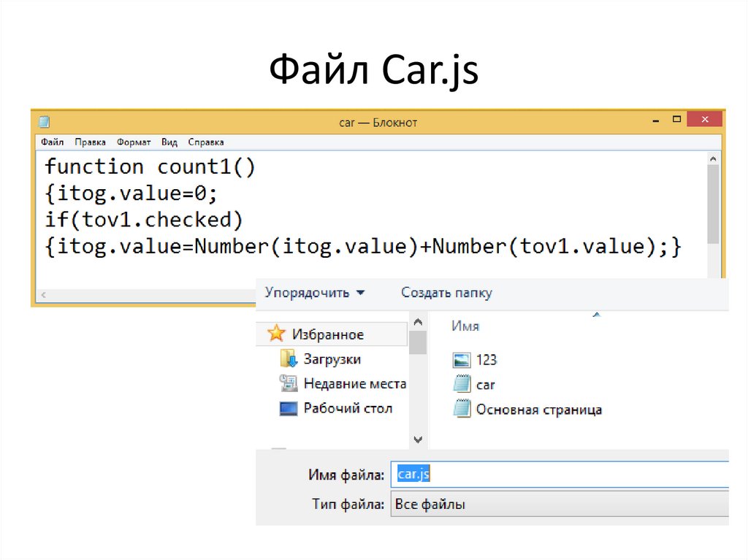This screenshot has width=748, height=560.
Task: Click the Number(tov1.value) code line
Action: point(362,247)
